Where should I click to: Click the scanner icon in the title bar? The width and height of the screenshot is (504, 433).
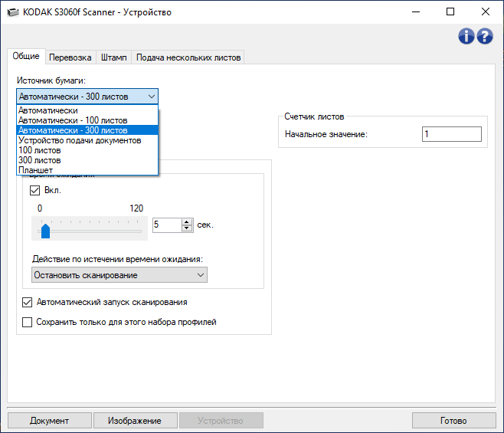(x=13, y=12)
